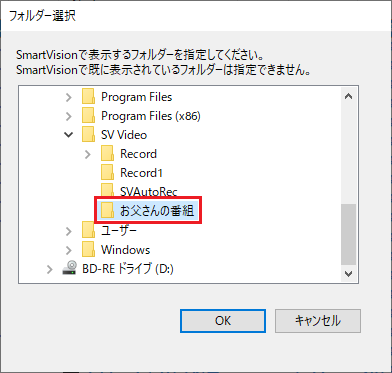Viewport: 392px width, 373px height.
Task: Click the Program Files folder icon
Action: click(88, 97)
